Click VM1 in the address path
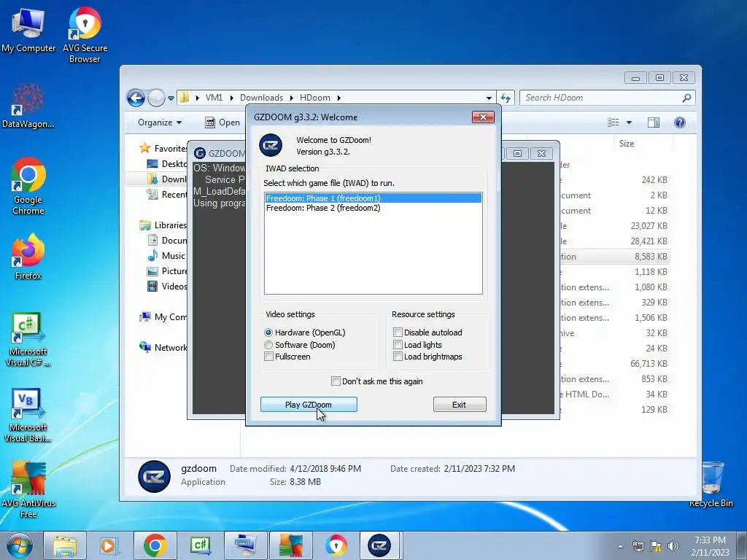The height and width of the screenshot is (560, 747). tap(214, 98)
